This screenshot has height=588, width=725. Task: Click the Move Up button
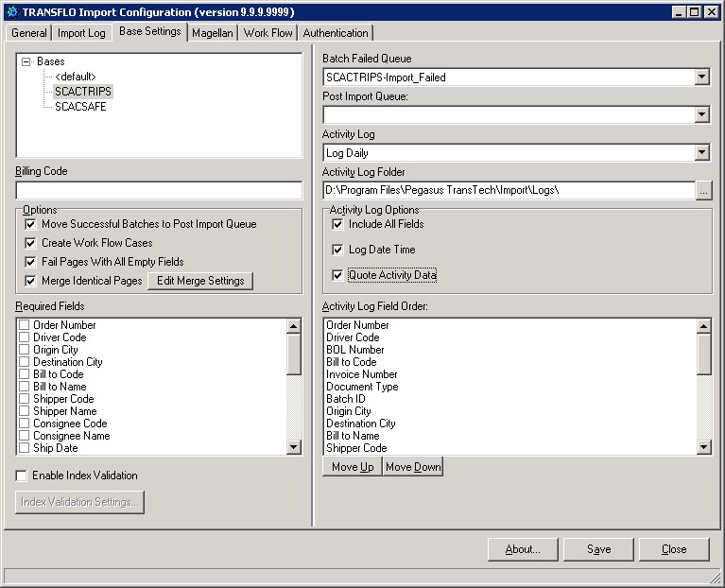353,467
